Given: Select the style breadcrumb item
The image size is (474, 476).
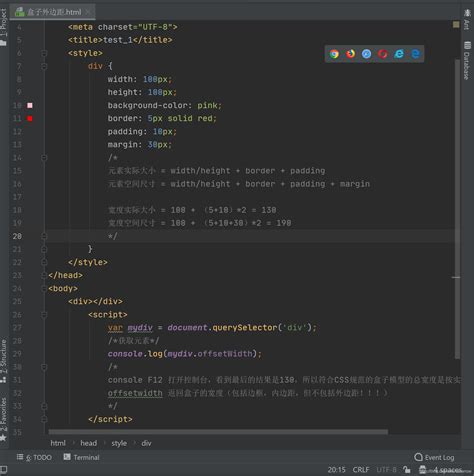Looking at the screenshot, I should click(119, 443).
